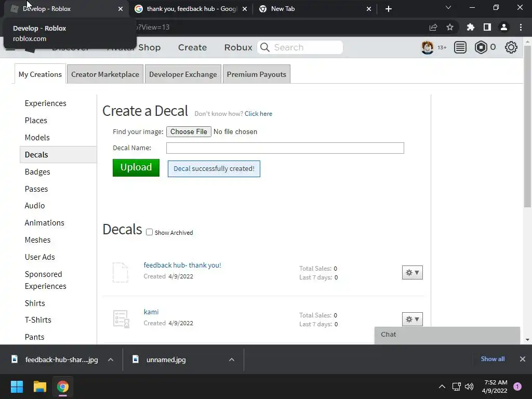Open the Click here help link

(x=259, y=114)
